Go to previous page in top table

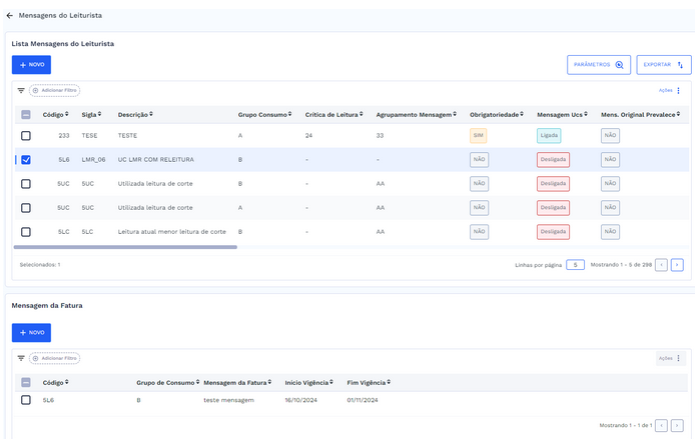(x=661, y=265)
